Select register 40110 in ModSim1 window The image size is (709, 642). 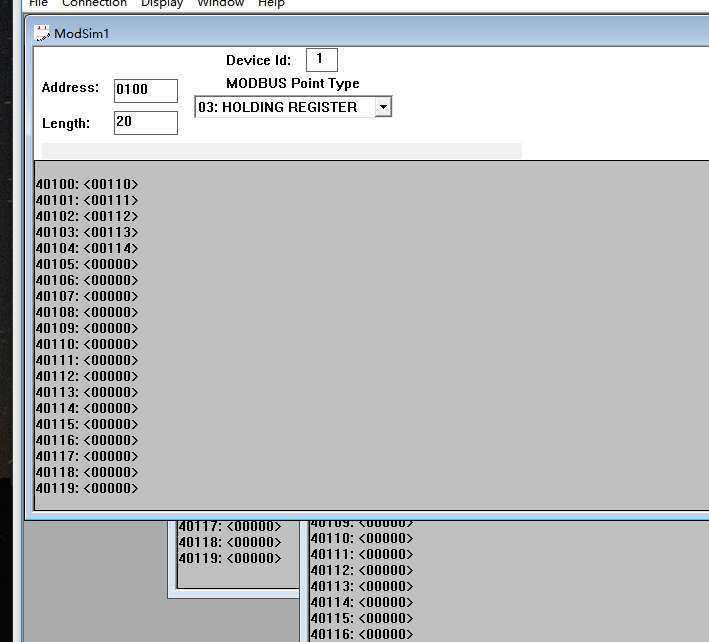point(87,344)
